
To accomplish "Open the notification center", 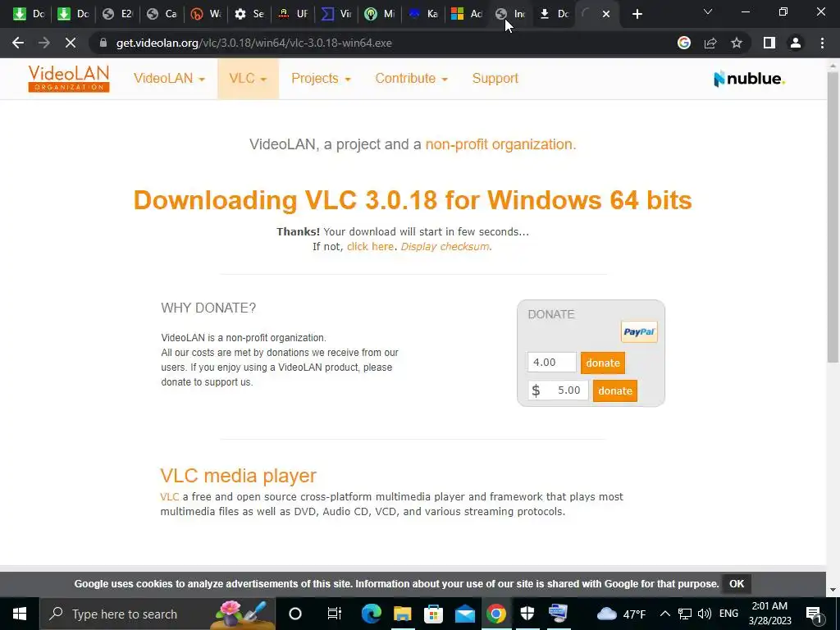I will point(813,614).
